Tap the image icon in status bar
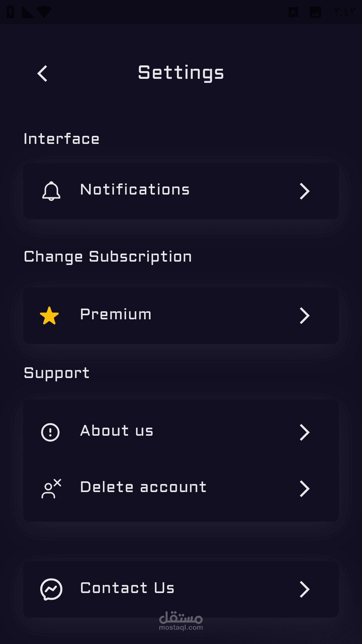The height and width of the screenshot is (644, 362). coord(315,12)
